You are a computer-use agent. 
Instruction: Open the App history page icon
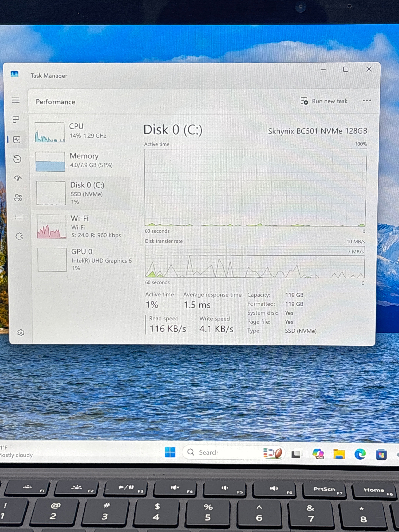coord(17,159)
